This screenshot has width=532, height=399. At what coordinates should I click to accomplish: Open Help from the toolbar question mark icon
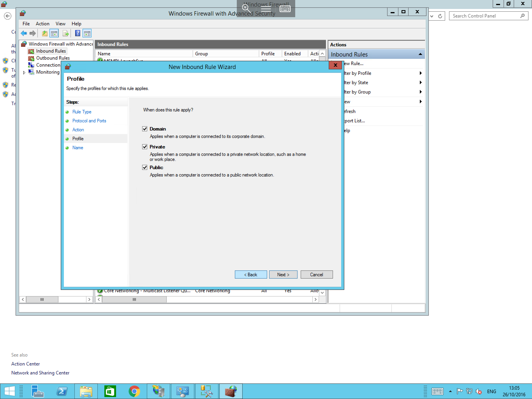[78, 33]
